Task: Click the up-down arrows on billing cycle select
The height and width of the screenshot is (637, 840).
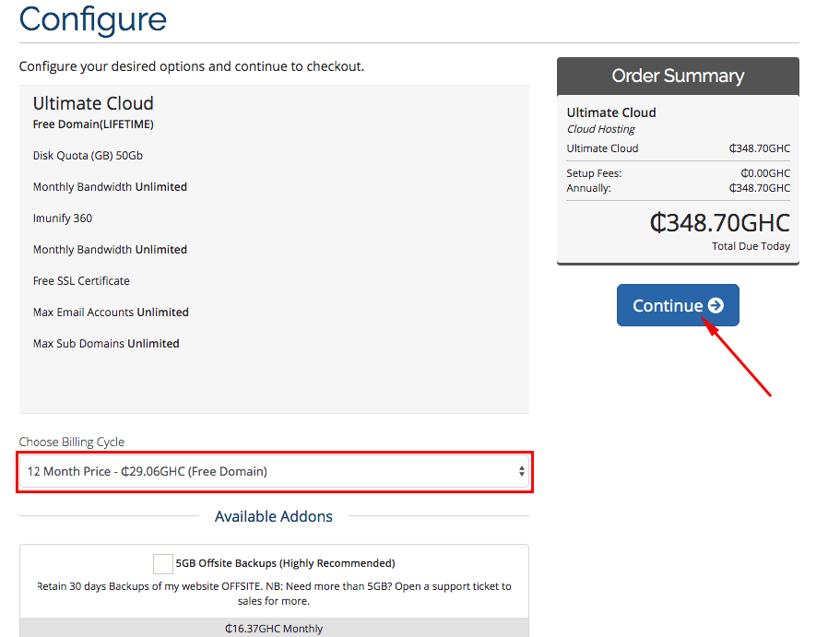Action: 522,471
